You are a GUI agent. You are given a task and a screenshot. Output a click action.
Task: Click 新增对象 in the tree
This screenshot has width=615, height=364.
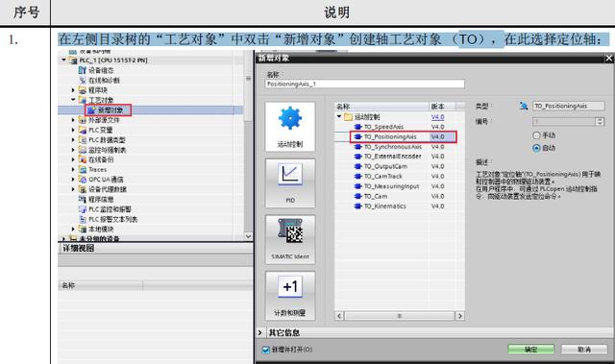click(110, 110)
